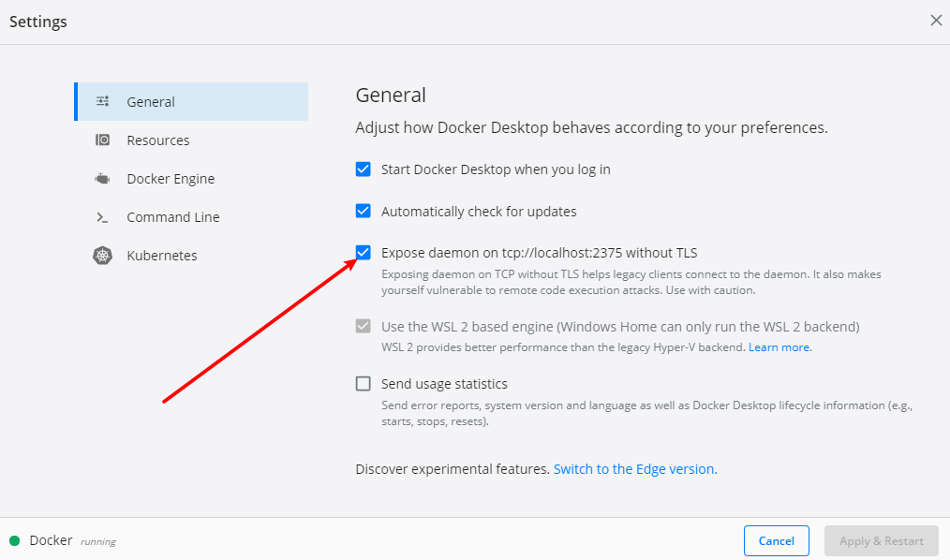
Task: Click the Cancel button
Action: click(776, 540)
